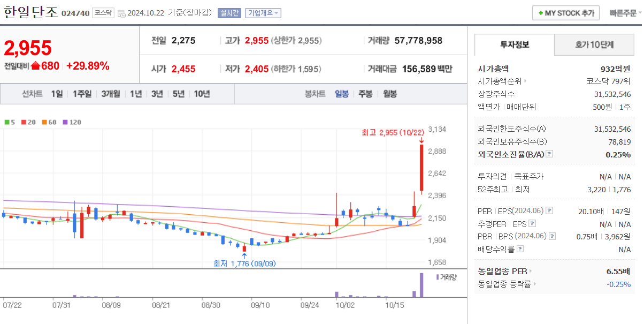Click the 코스닥 797위 rank value
The width and height of the screenshot is (644, 324).
coord(608,81)
